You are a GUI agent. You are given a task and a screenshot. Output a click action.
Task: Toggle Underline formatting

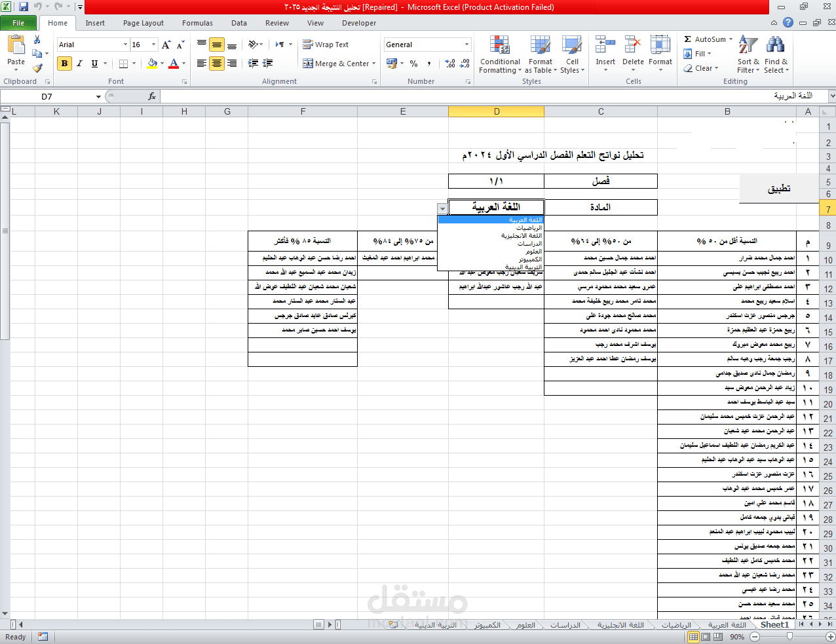(94, 64)
